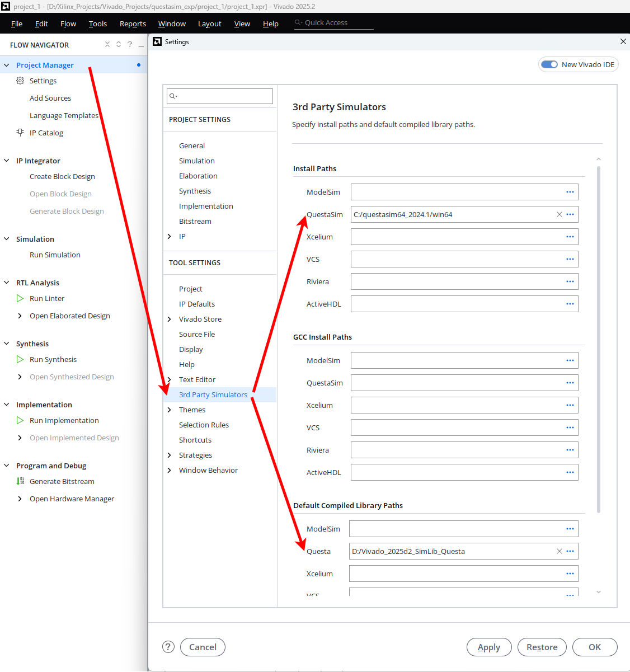Click the Restore button

pyautogui.click(x=542, y=647)
